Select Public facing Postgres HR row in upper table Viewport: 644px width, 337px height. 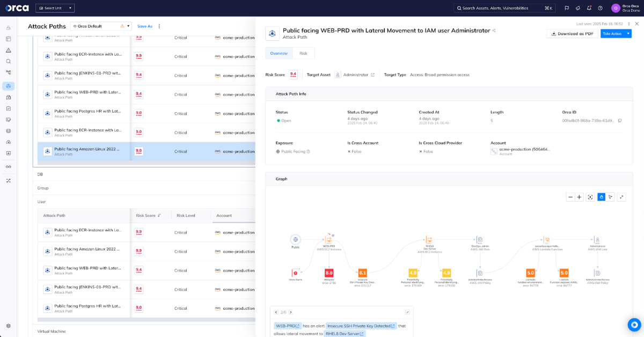(x=146, y=113)
